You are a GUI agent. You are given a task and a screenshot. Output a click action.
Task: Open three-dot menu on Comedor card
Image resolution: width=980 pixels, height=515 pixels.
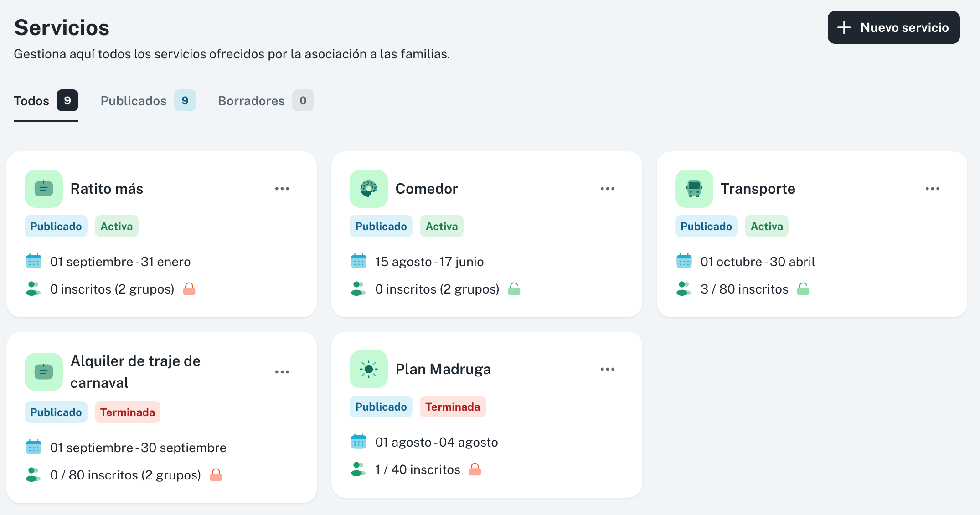tap(607, 189)
